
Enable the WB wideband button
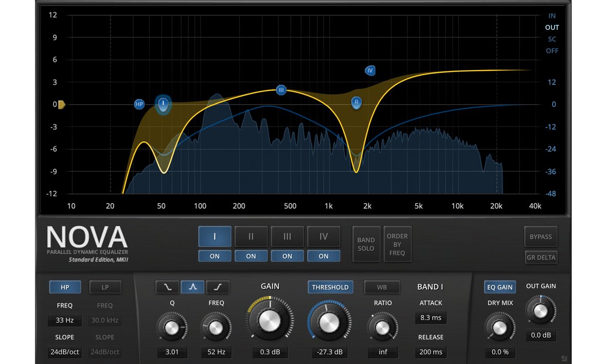click(382, 287)
